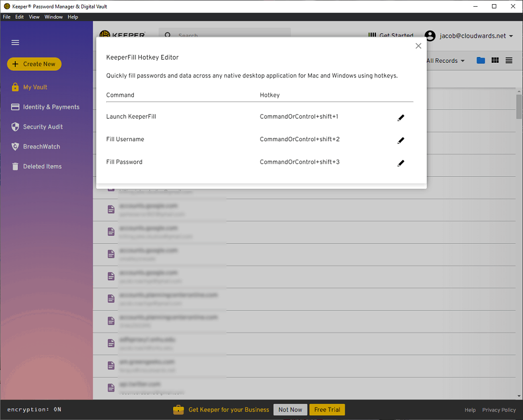Edit the Fill Password hotkey
The width and height of the screenshot is (523, 420).
(401, 163)
